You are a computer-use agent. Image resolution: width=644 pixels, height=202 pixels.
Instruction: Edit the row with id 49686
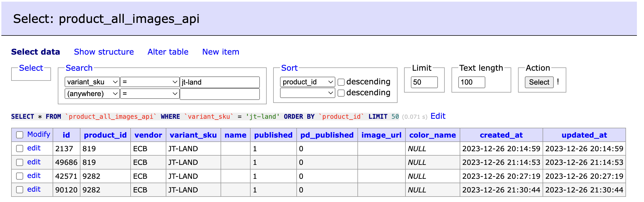click(x=34, y=162)
